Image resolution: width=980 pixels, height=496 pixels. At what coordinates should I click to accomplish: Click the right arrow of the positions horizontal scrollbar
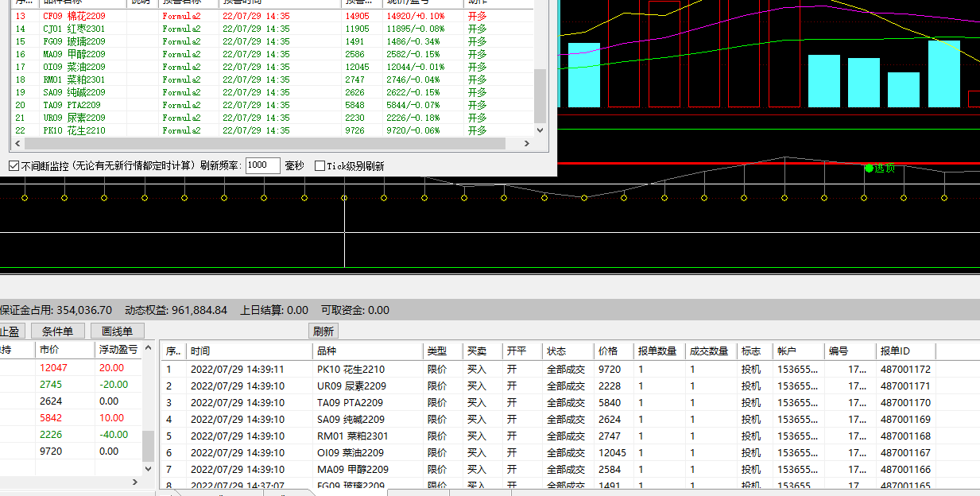pyautogui.click(x=134, y=482)
